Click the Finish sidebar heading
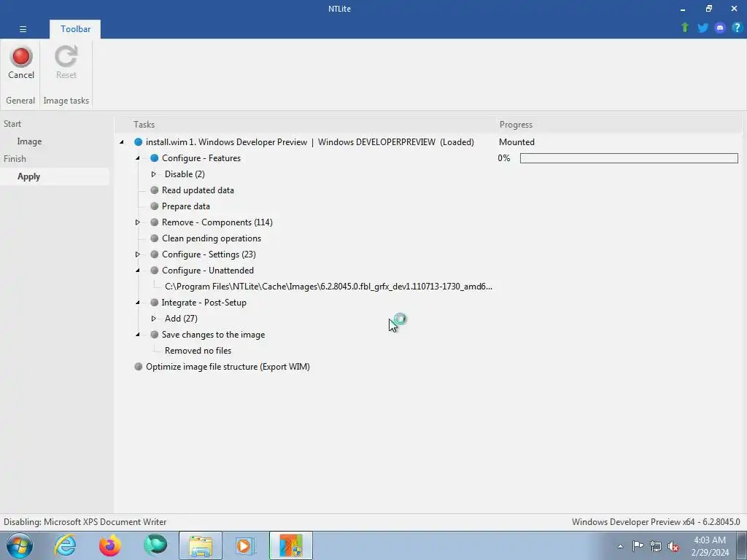The height and width of the screenshot is (560, 747). 15,158
